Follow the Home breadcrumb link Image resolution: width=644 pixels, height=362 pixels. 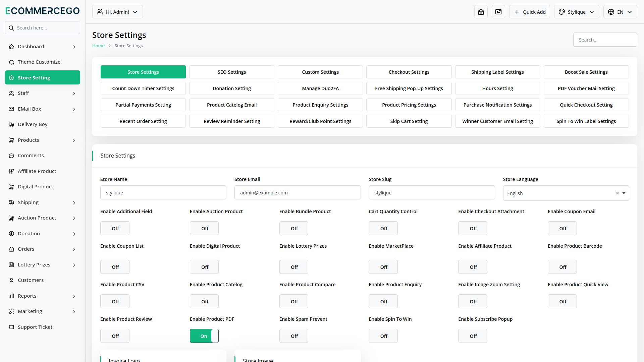point(98,46)
